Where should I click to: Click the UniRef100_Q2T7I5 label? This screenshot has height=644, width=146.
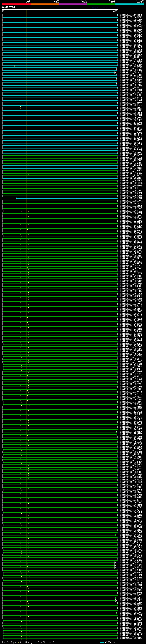(131, 635)
